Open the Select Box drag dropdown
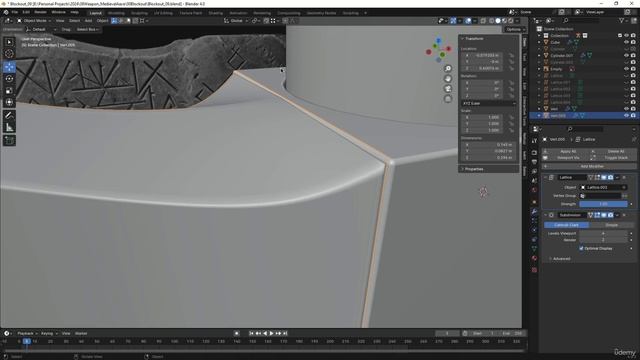Screen dimensions: 640x360 pos(88,29)
